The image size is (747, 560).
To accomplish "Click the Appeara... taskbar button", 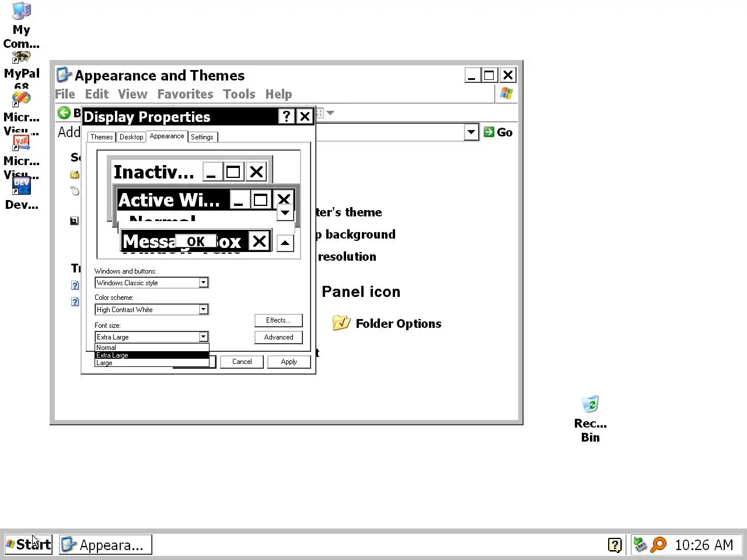I will pos(106,544).
